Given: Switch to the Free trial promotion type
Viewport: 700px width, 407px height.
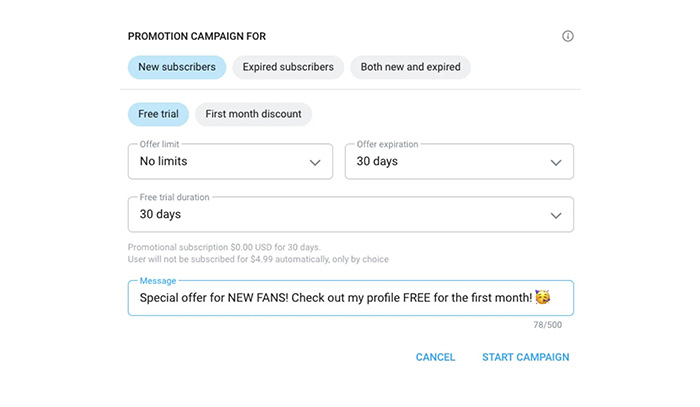Looking at the screenshot, I should [158, 114].
